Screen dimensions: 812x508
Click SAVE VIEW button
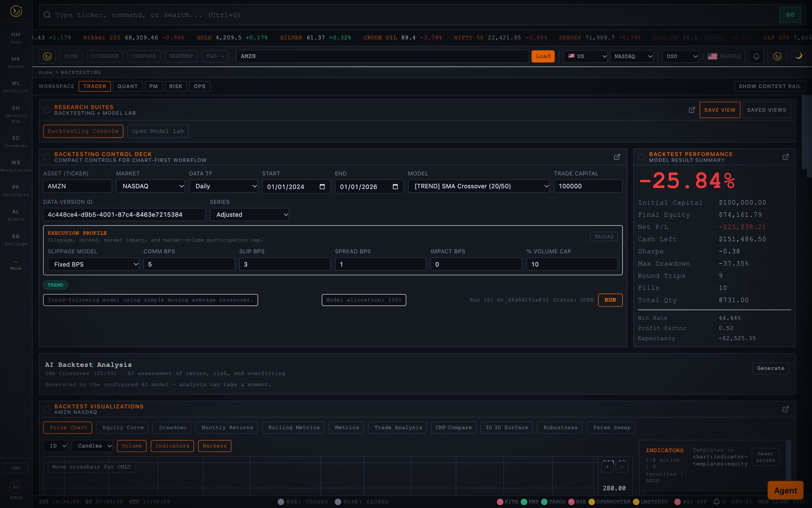click(720, 110)
